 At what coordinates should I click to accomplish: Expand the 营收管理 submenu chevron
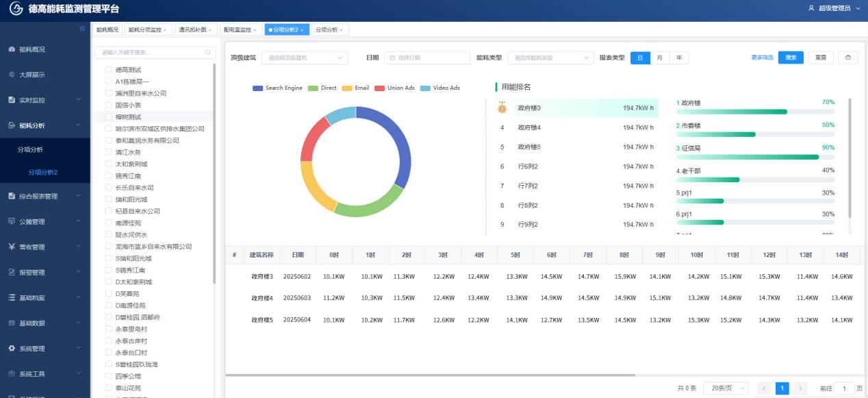point(78,247)
